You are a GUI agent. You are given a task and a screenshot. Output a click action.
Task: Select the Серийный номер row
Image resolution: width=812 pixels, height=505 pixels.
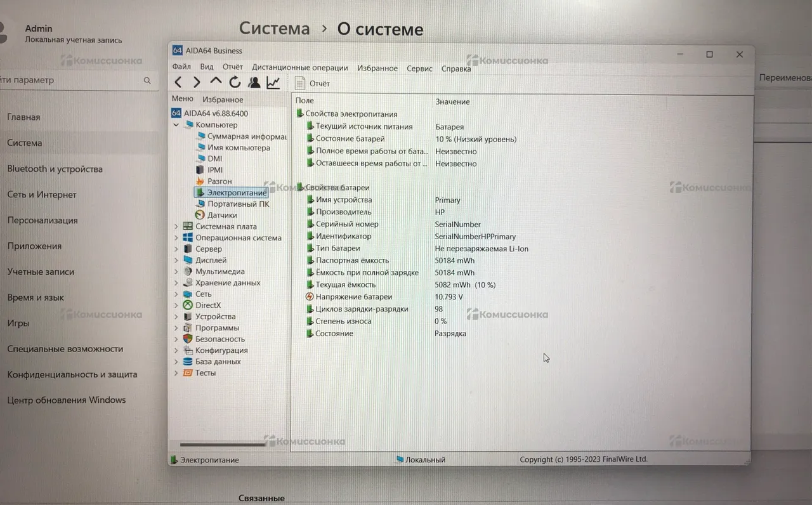pyautogui.click(x=520, y=224)
